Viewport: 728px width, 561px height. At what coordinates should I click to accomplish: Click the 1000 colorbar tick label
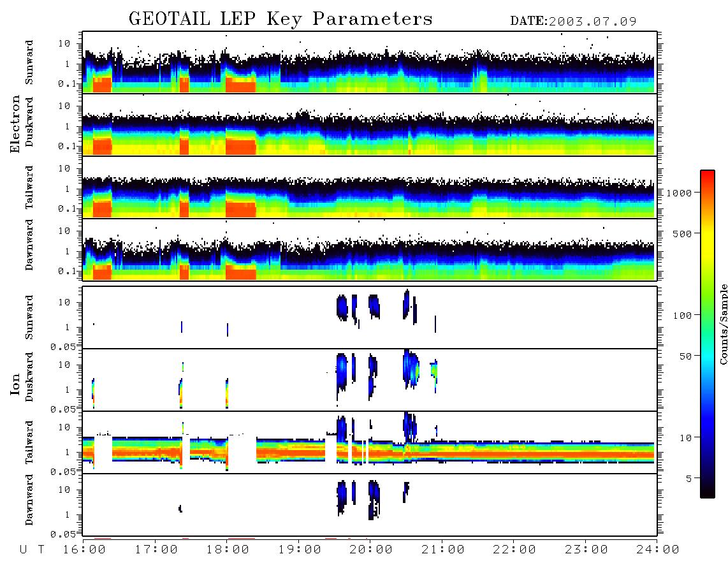point(680,193)
